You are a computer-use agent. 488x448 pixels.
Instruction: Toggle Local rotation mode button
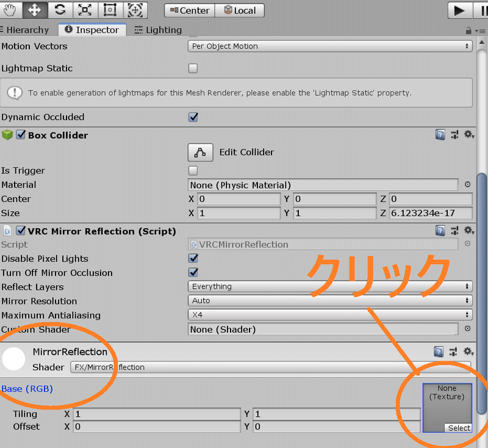click(x=240, y=10)
